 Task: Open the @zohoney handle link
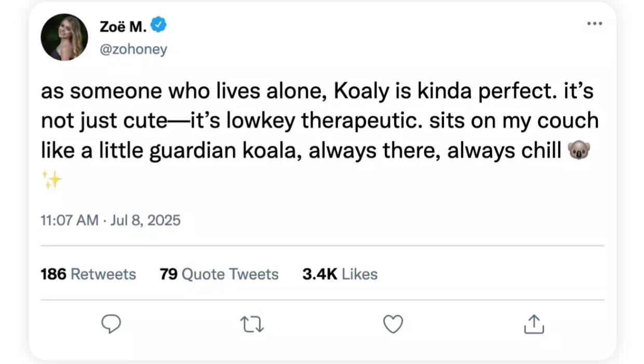pos(132,50)
